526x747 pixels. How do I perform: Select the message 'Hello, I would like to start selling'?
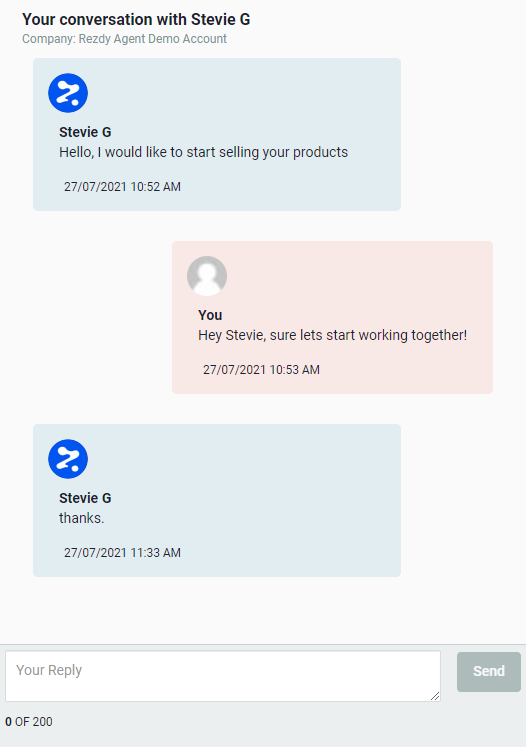pyautogui.click(x=203, y=152)
